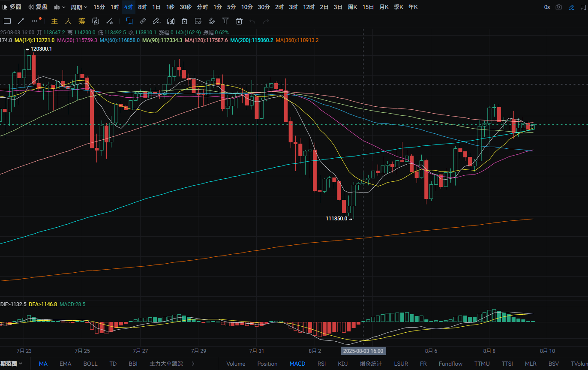This screenshot has height=370, width=588.
Task: Expand the 期范围 range dropdown
Action: click(12, 364)
